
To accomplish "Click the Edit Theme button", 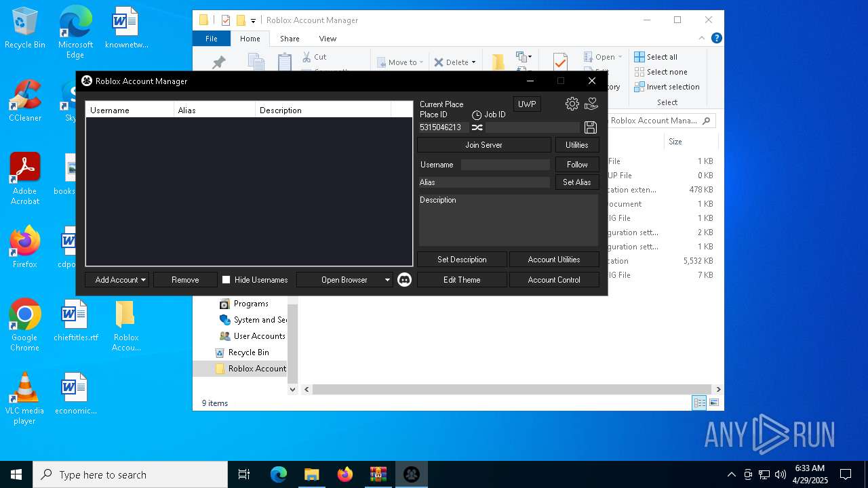I will pos(462,279).
